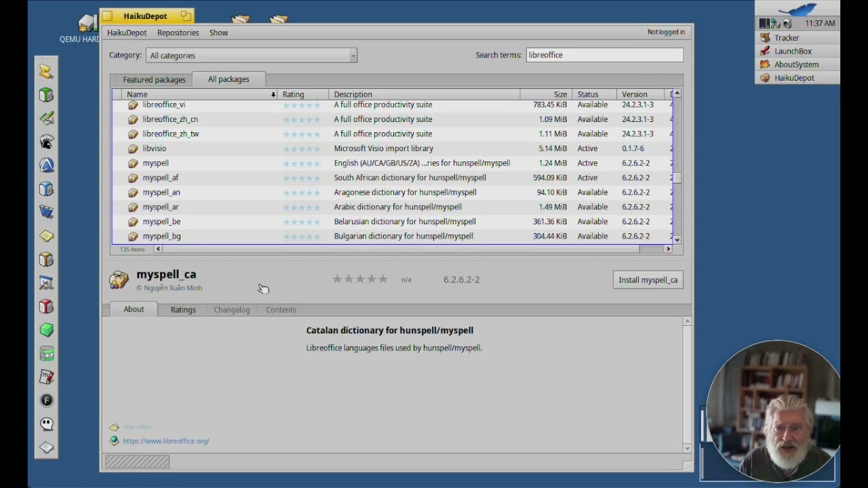Click the black circle F dock icon

pyautogui.click(x=46, y=401)
